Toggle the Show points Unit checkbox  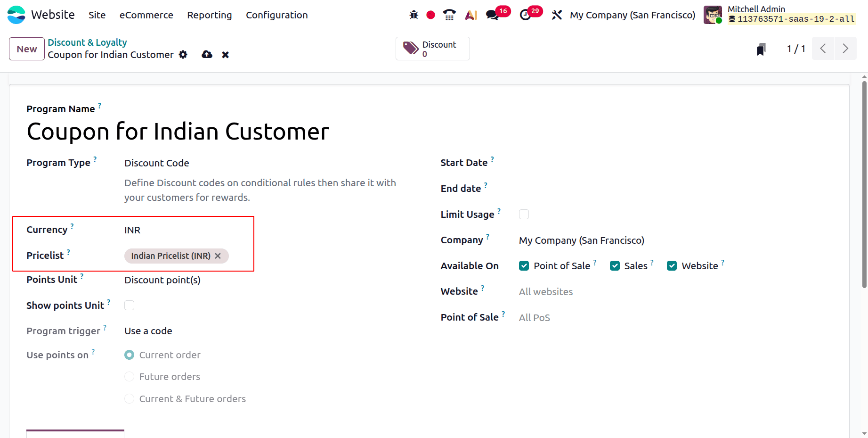point(129,306)
